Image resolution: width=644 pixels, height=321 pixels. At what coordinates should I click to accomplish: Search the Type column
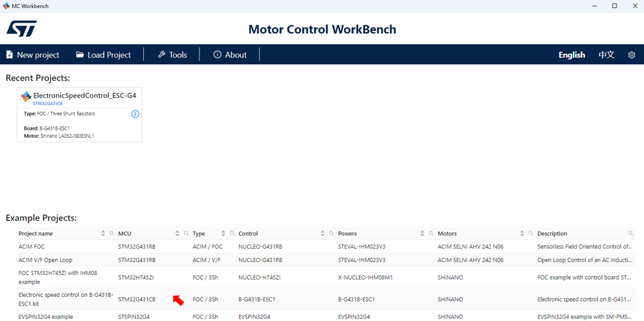[232, 233]
